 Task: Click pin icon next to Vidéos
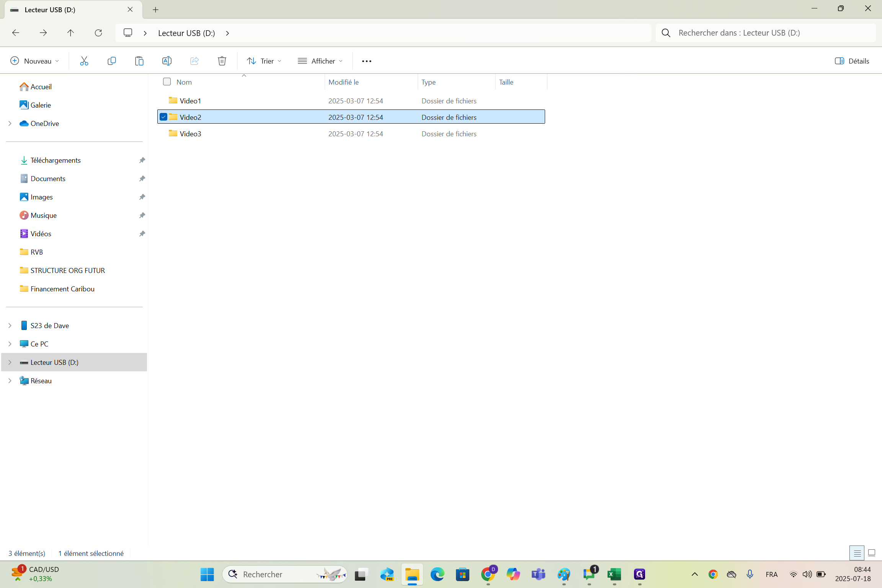(x=142, y=234)
